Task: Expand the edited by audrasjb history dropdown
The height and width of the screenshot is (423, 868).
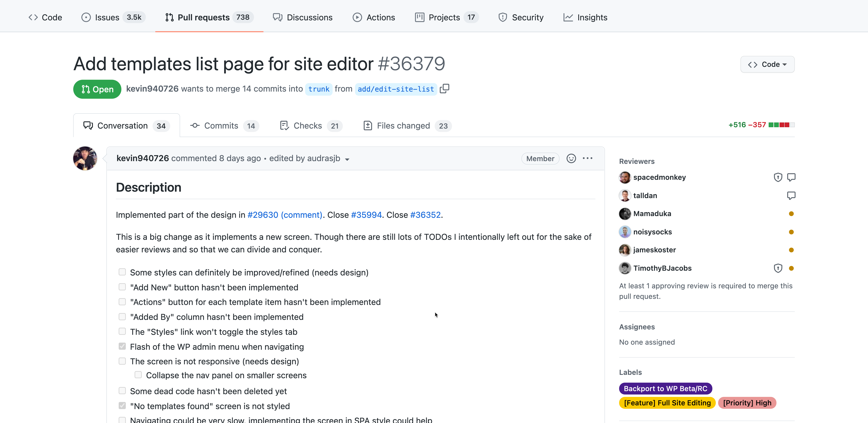Action: [347, 159]
